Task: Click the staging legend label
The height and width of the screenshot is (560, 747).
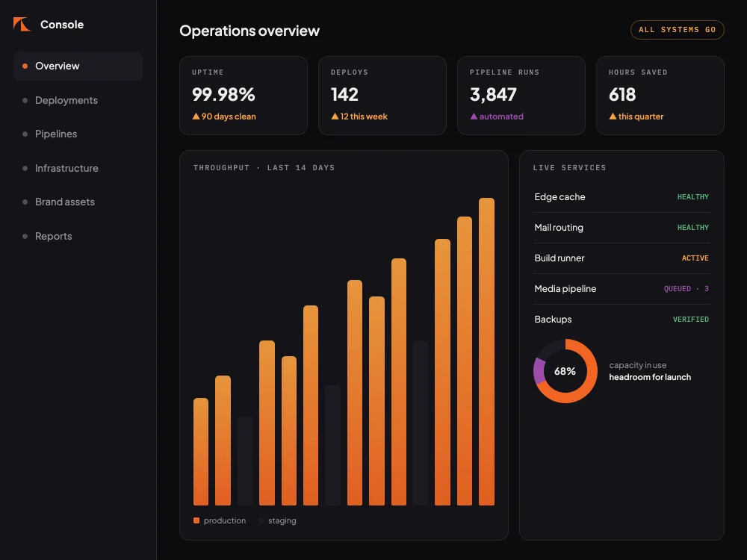Action: 282,521
